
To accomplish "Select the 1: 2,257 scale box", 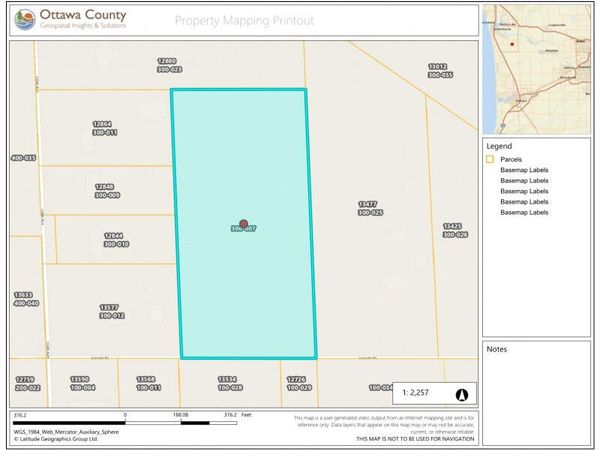I will coord(416,393).
